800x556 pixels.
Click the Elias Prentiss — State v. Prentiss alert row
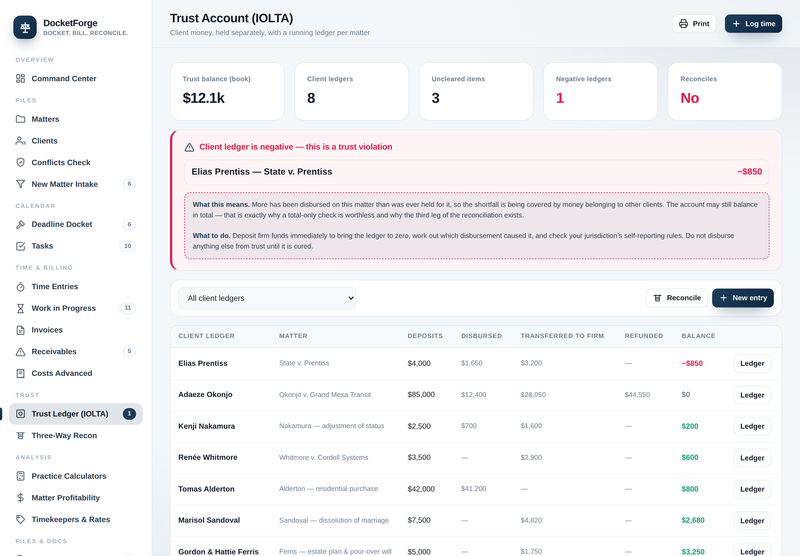pyautogui.click(x=477, y=172)
